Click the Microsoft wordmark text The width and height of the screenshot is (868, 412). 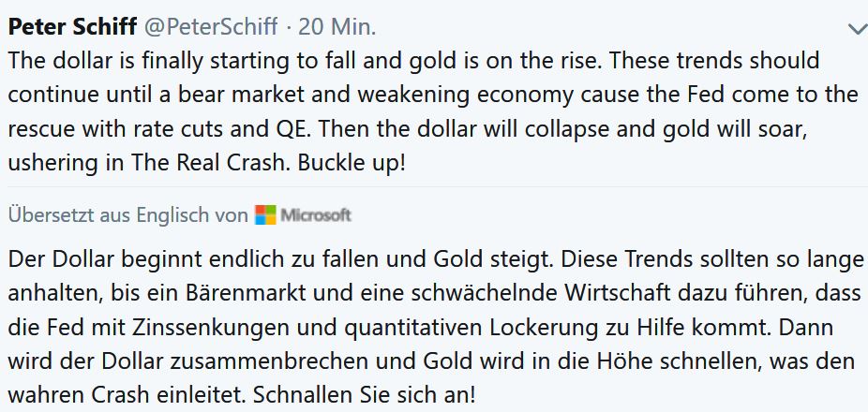pyautogui.click(x=316, y=215)
